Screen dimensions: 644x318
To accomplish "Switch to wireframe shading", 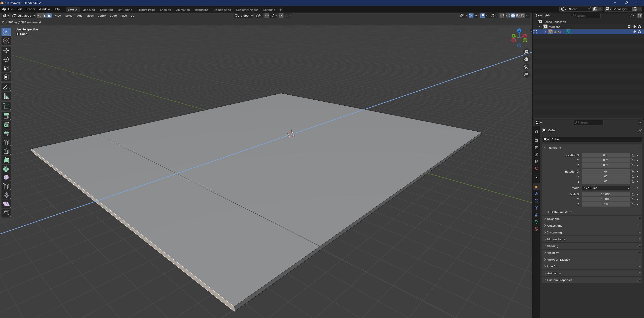I will pyautogui.click(x=508, y=16).
